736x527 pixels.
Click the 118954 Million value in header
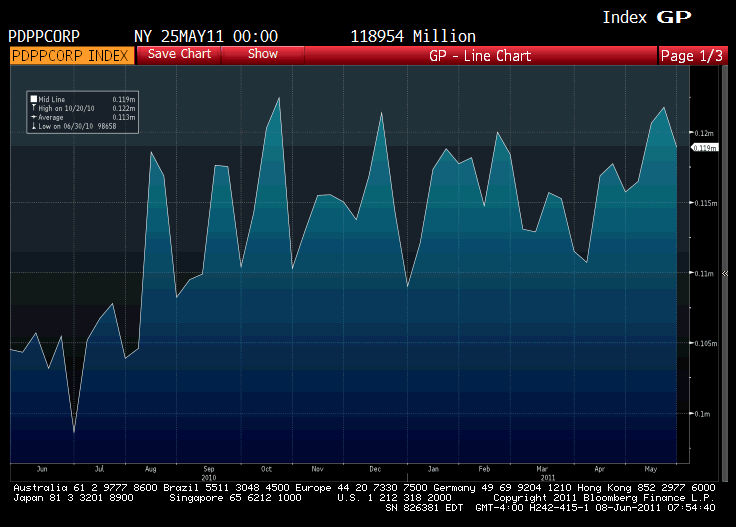413,36
